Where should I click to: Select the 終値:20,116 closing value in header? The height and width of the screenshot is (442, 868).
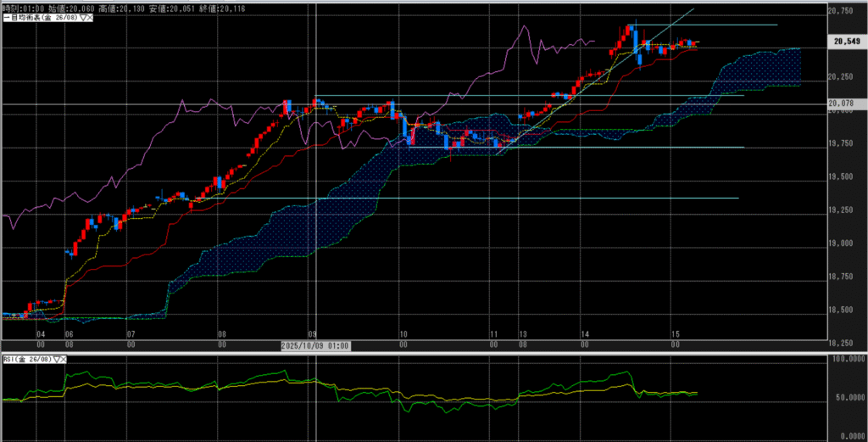pos(220,6)
